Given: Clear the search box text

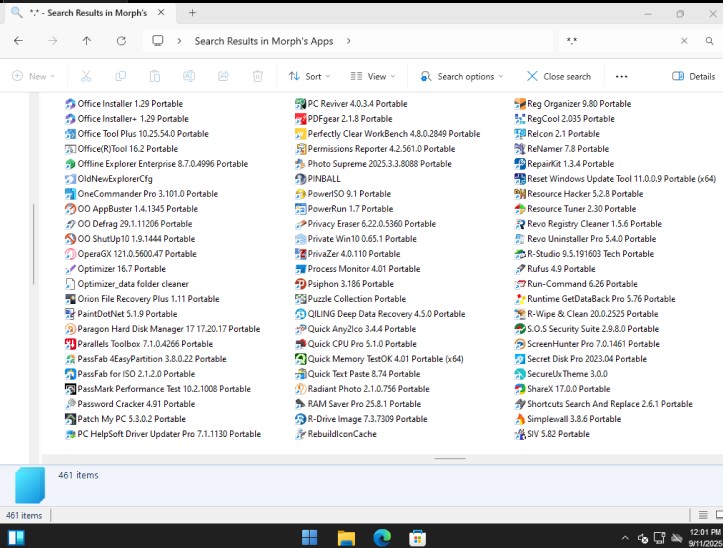Looking at the screenshot, I should coord(684,41).
